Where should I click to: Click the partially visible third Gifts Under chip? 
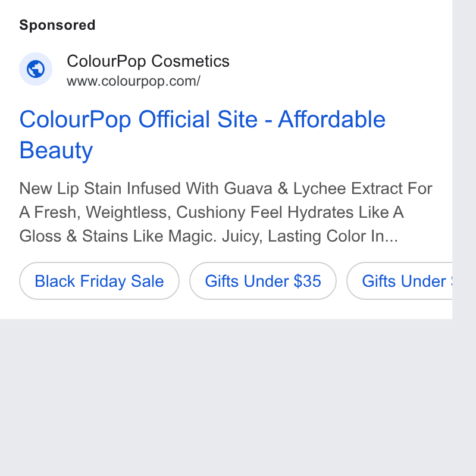click(x=399, y=281)
